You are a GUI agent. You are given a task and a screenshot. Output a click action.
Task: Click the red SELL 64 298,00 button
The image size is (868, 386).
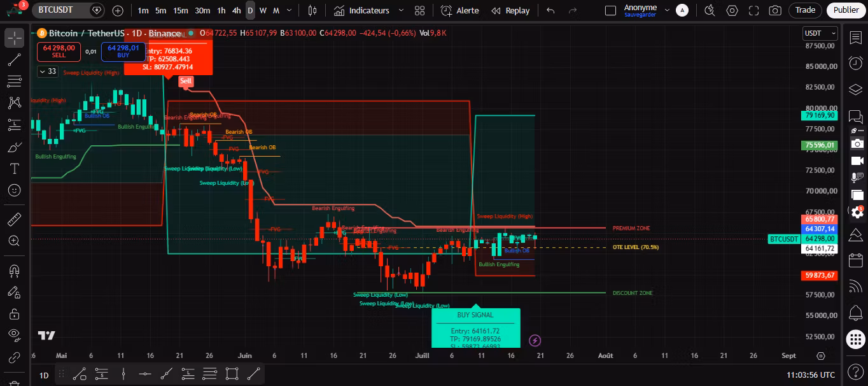click(x=59, y=51)
